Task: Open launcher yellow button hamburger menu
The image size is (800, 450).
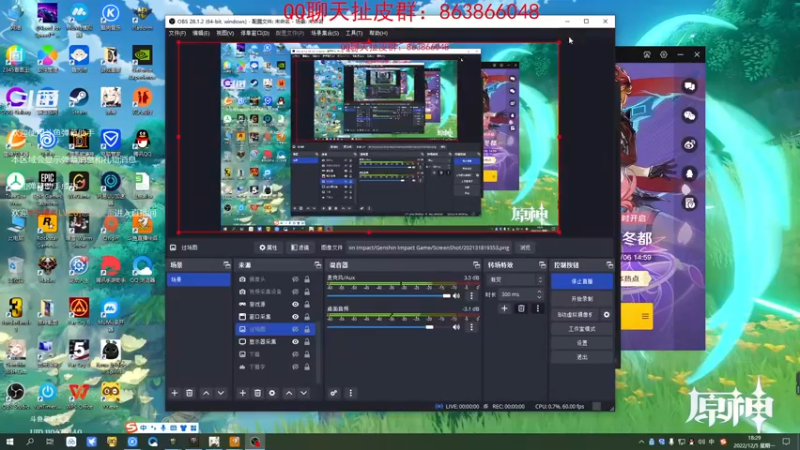Action: click(x=645, y=316)
